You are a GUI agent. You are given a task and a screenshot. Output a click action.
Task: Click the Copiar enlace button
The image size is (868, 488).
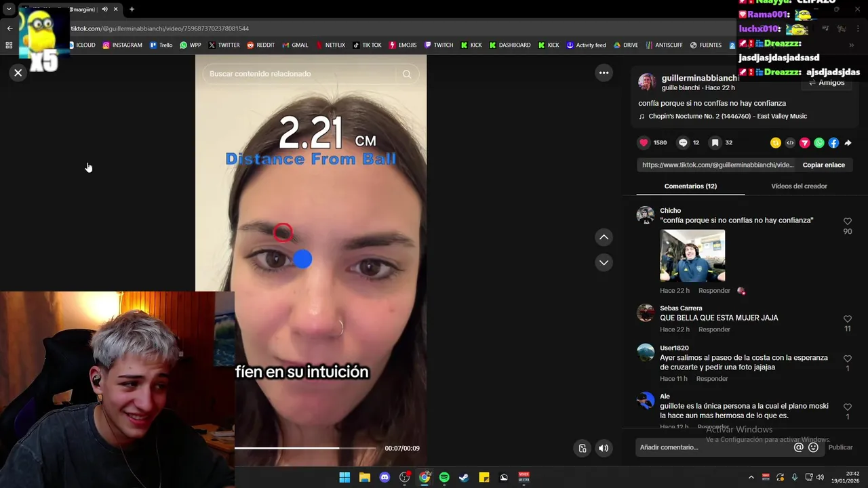pos(823,165)
